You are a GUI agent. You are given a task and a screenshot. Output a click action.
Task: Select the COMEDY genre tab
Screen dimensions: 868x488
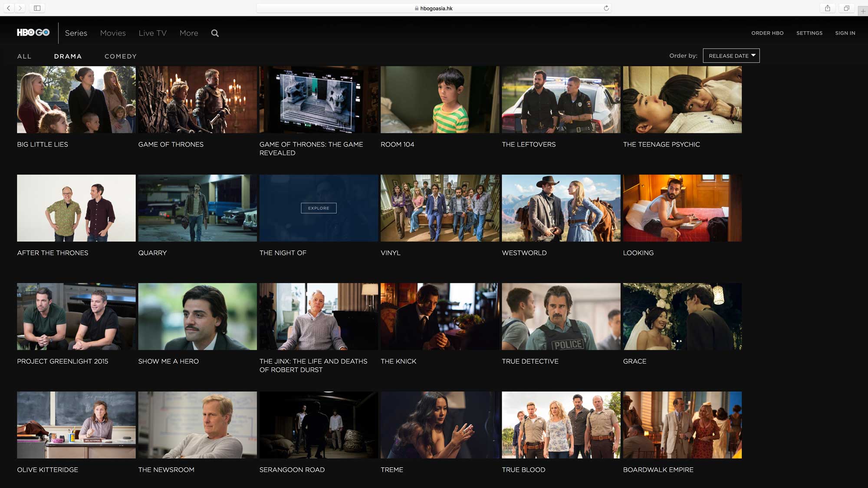[x=121, y=56]
